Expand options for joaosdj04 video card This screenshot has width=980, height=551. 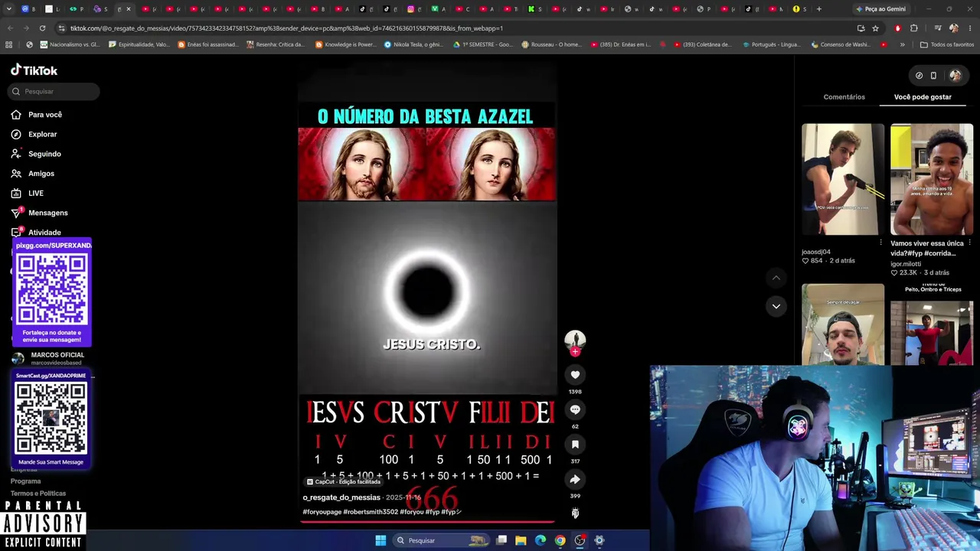coord(881,243)
